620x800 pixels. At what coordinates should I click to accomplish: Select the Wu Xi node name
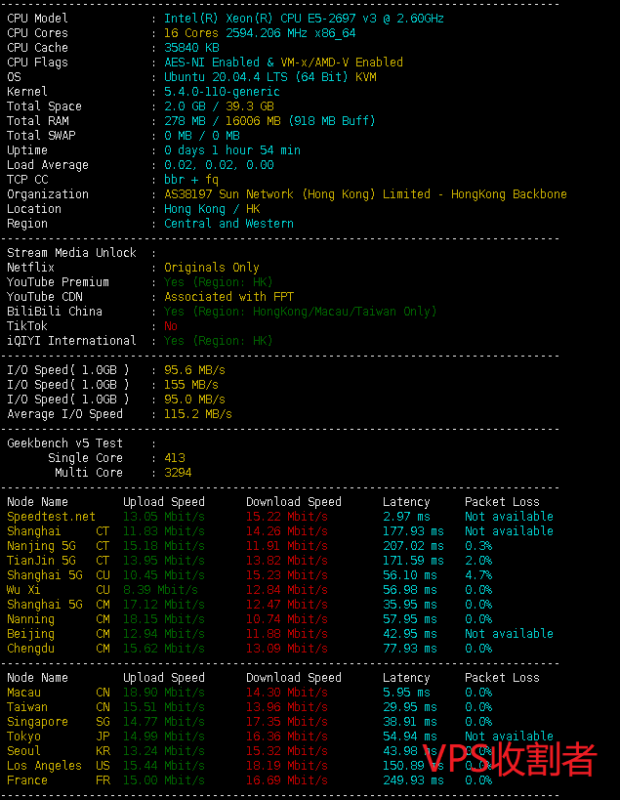click(24, 590)
